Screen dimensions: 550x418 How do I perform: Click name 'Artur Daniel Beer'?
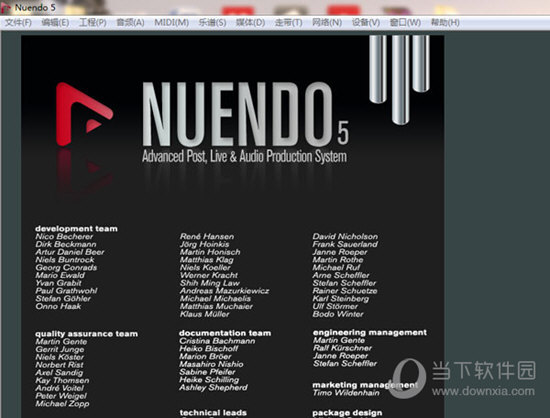[70, 252]
